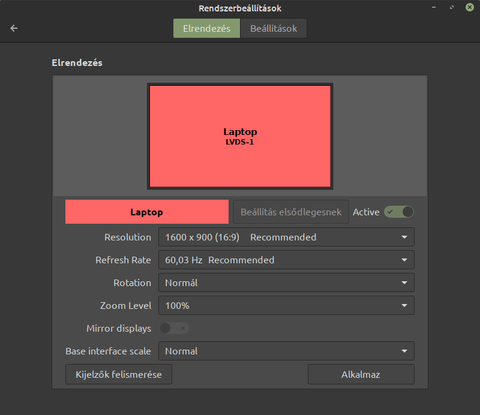Maximize the Rendszerbeállítások window
The image size is (480, 415).
click(452, 7)
